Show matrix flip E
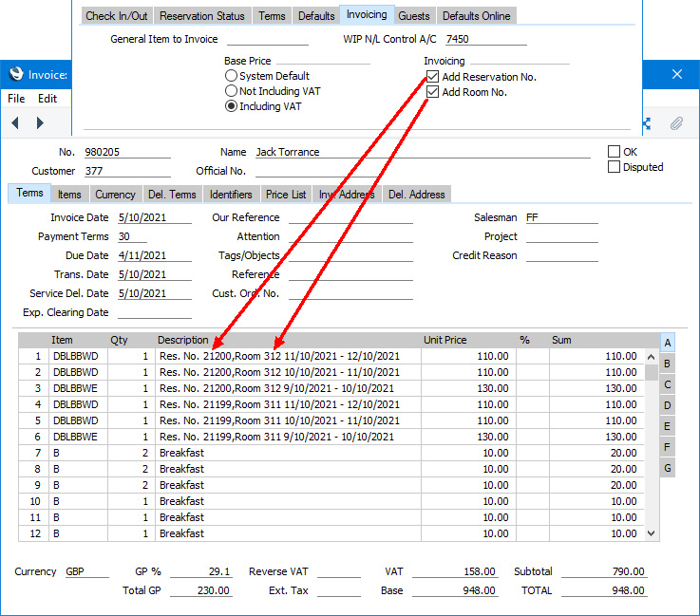 coord(668,426)
